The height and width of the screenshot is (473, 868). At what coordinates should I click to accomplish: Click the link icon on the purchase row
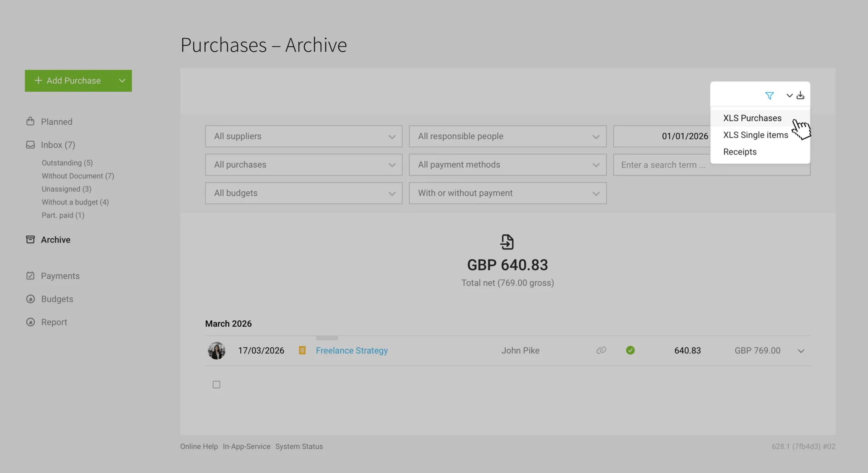pos(601,350)
